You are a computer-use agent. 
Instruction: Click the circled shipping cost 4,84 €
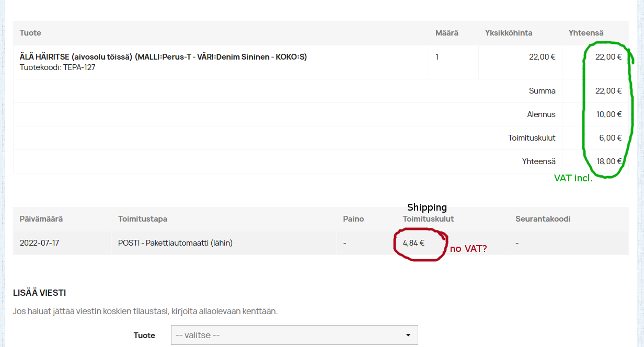click(x=413, y=243)
